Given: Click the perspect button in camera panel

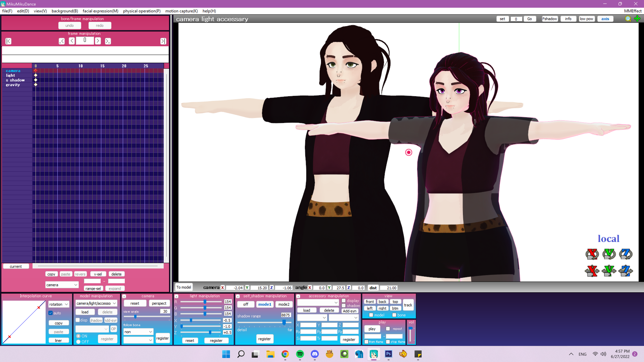Looking at the screenshot, I should [159, 303].
